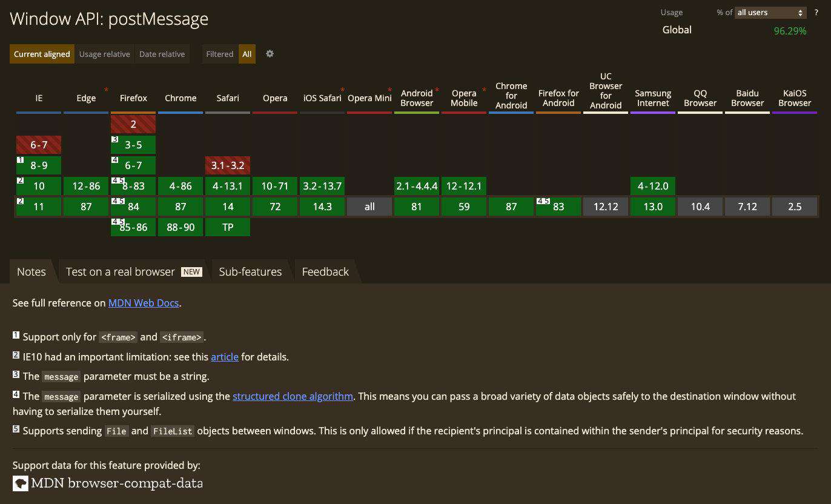Viewport: 831px width, 504px height.
Task: Click the question mark help icon
Action: (x=816, y=13)
